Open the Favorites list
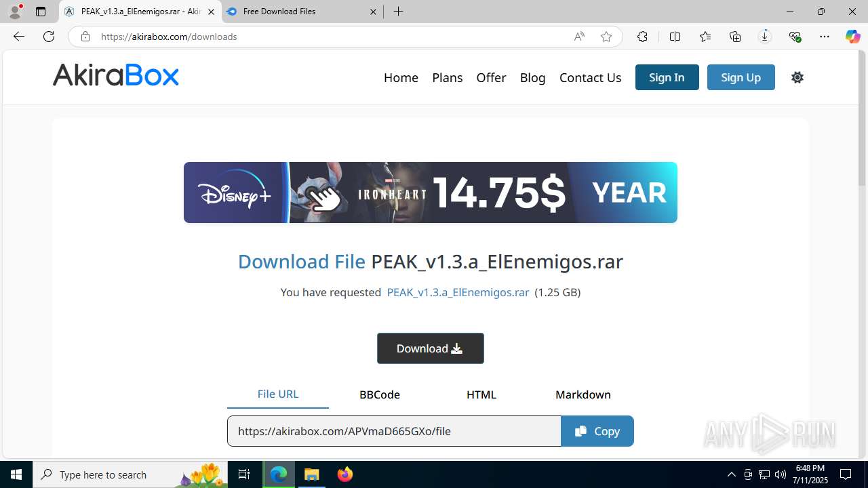 point(705,37)
